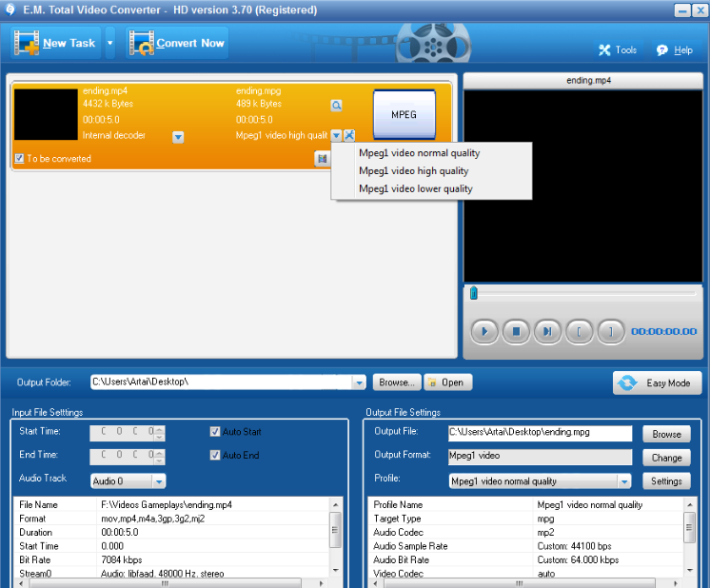Image resolution: width=710 pixels, height=588 pixels.
Task: Select Mpeg1 video high quality
Action: pos(413,170)
